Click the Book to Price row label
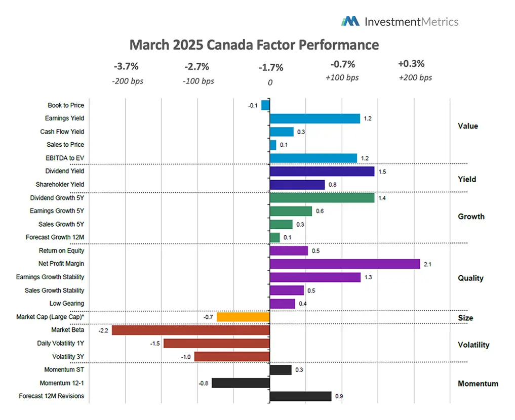515x420 pixels. click(66, 105)
